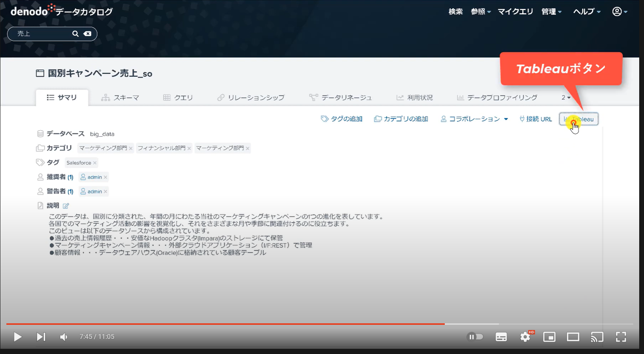
Task: Mute the video volume
Action: 63,337
